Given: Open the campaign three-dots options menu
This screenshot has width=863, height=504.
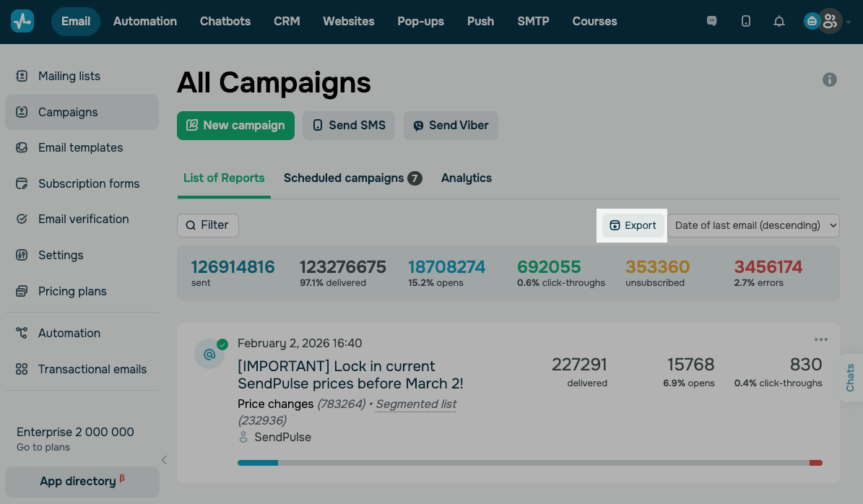Looking at the screenshot, I should click(821, 339).
